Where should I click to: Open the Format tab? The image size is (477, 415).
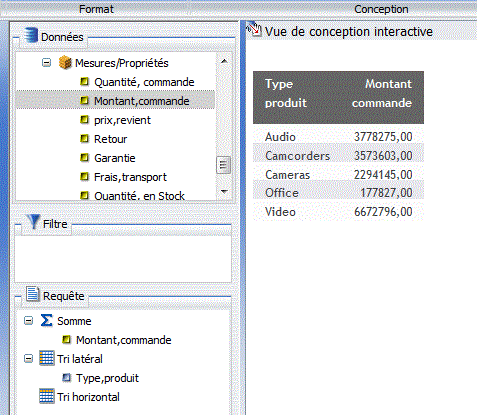(96, 9)
